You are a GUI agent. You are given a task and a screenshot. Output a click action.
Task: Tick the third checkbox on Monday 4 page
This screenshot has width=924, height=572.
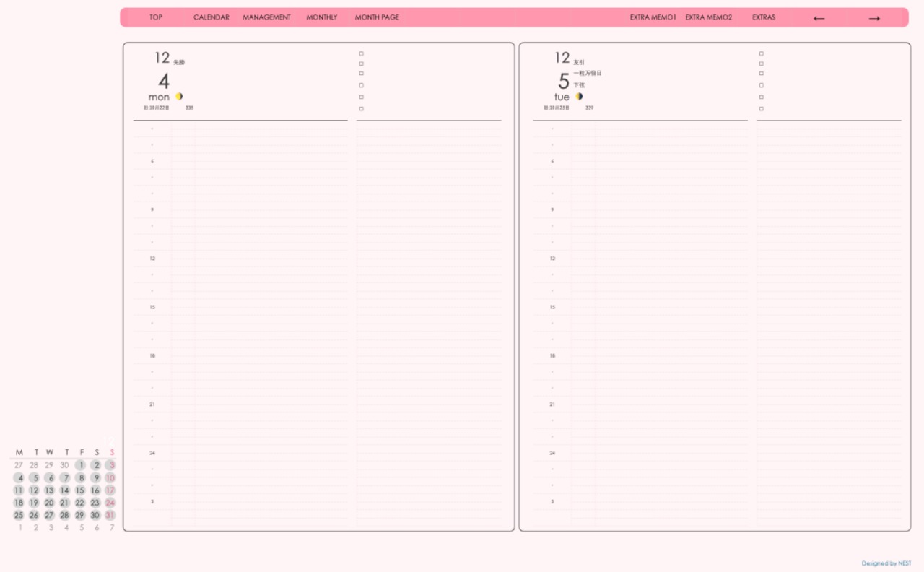pos(361,74)
